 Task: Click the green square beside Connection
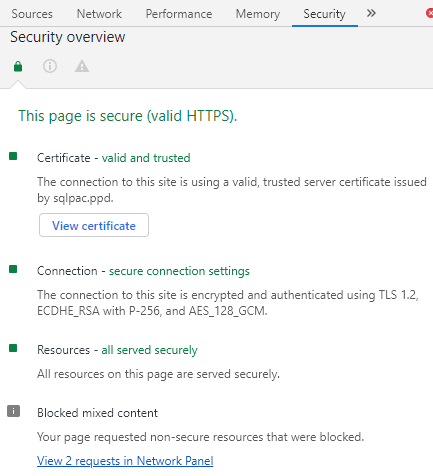(x=13, y=269)
